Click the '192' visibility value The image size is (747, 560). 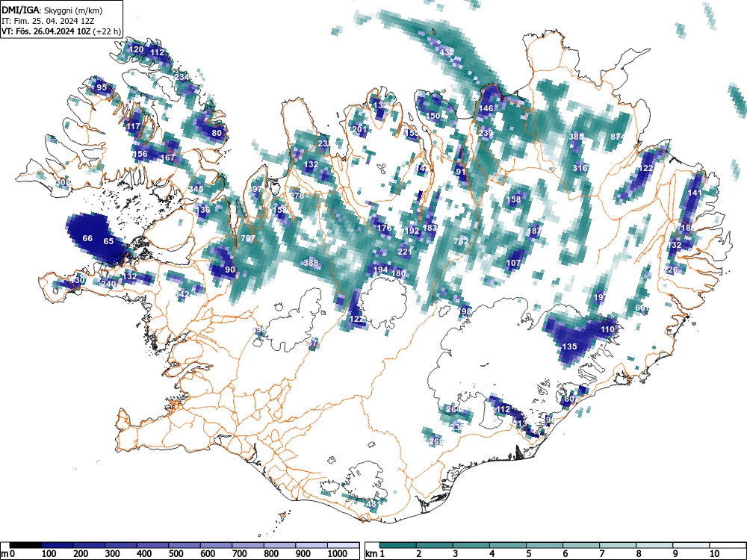pos(412,231)
